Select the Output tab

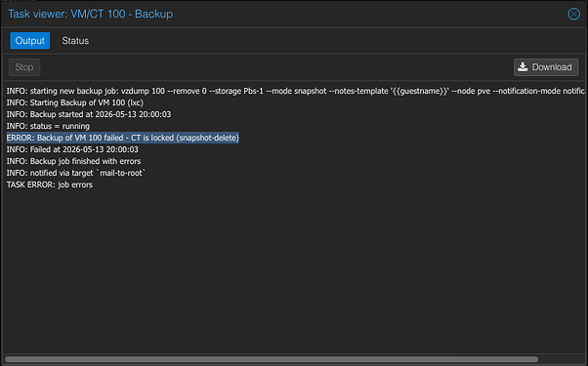coord(29,40)
